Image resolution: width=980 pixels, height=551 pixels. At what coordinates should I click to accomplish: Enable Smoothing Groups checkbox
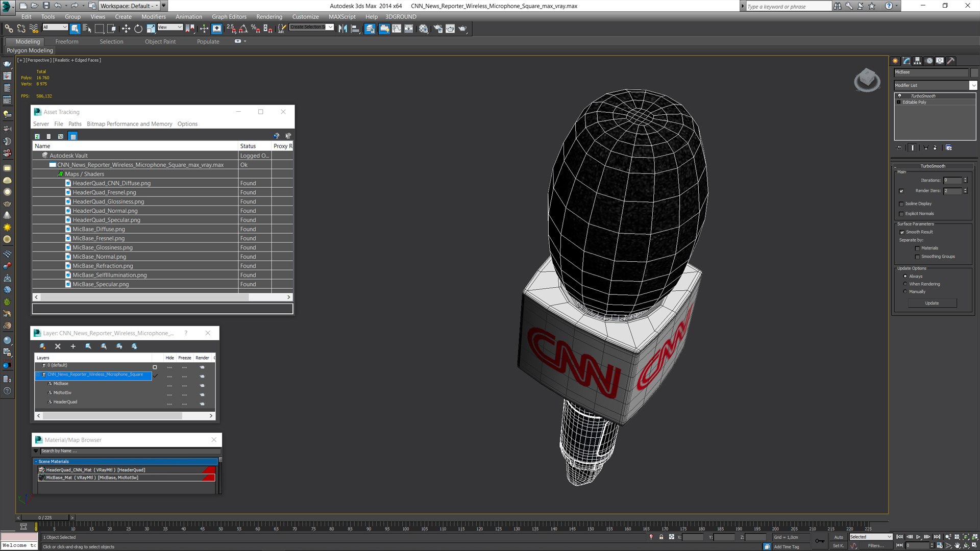917,257
